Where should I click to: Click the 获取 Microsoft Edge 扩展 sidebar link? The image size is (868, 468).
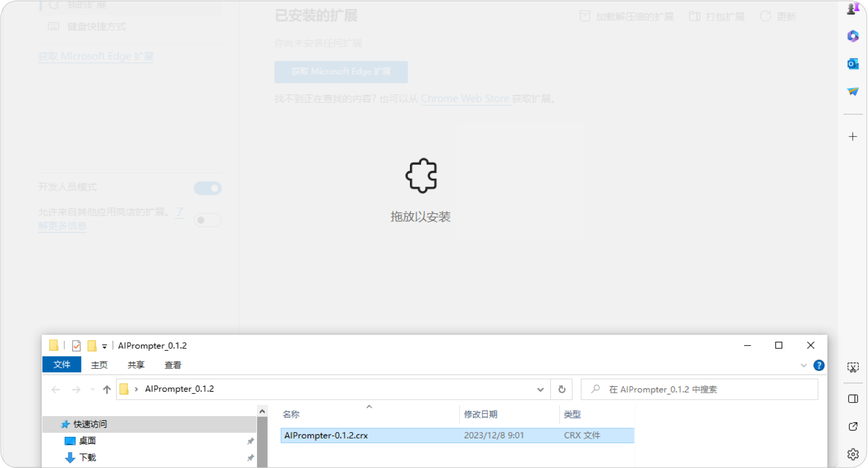(x=96, y=56)
